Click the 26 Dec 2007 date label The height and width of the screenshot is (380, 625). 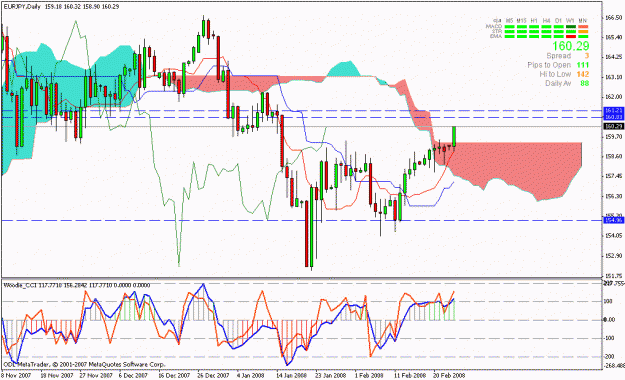pyautogui.click(x=213, y=376)
